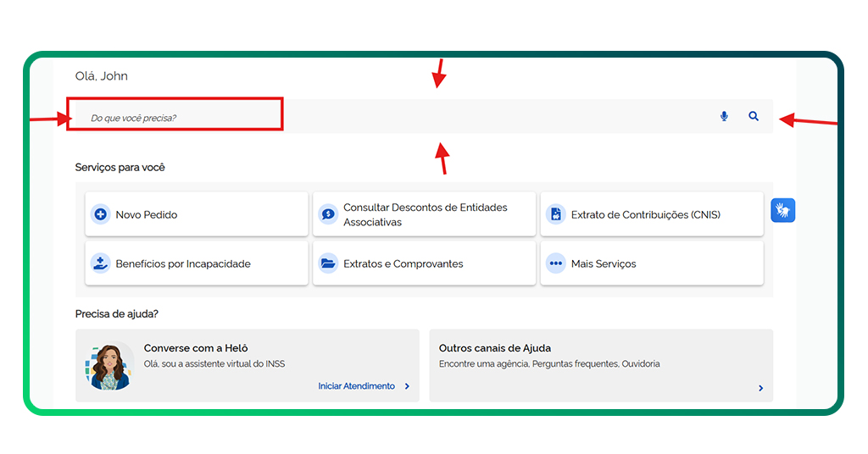Click Helô virtual assistant avatar
This screenshot has width=868, height=454.
pos(109,366)
